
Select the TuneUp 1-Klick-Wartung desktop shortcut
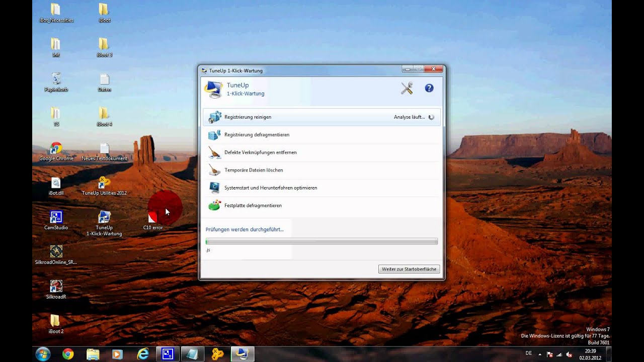(104, 223)
